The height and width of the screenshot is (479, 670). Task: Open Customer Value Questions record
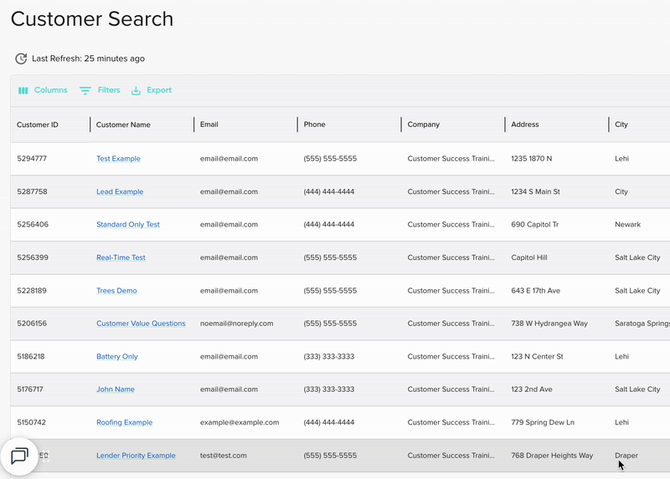[141, 324]
